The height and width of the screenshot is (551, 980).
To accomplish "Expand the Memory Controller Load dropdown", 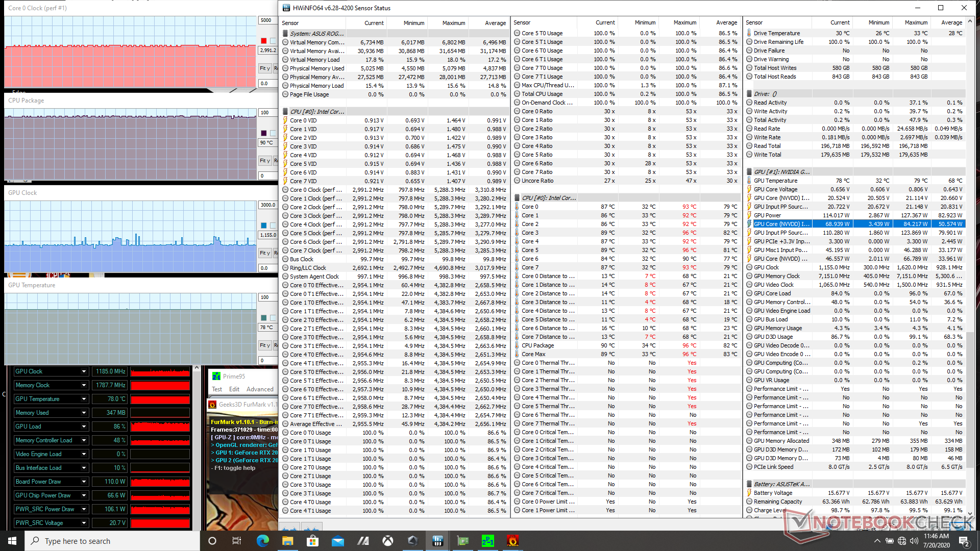I will (x=84, y=440).
